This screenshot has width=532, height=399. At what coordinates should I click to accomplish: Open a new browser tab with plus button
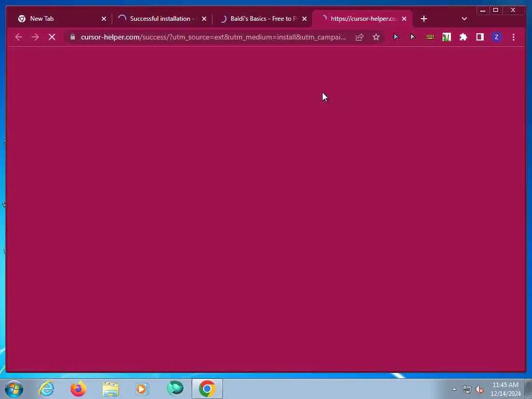(424, 19)
